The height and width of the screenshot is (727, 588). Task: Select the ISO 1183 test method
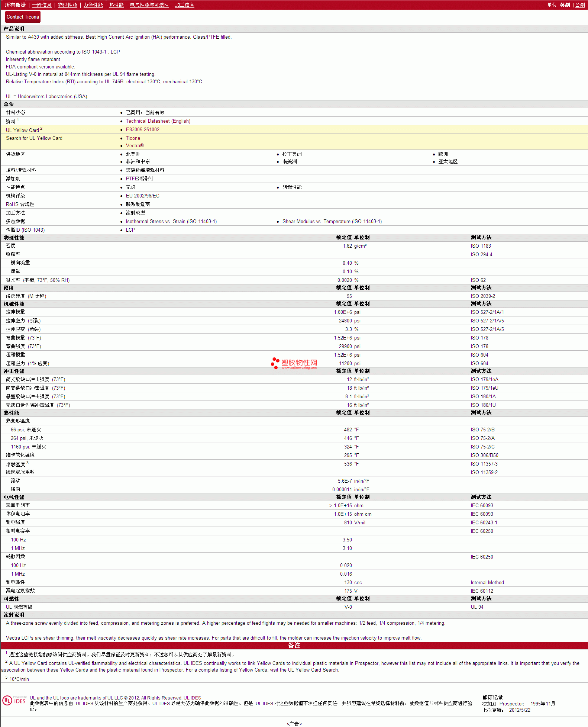pos(481,246)
